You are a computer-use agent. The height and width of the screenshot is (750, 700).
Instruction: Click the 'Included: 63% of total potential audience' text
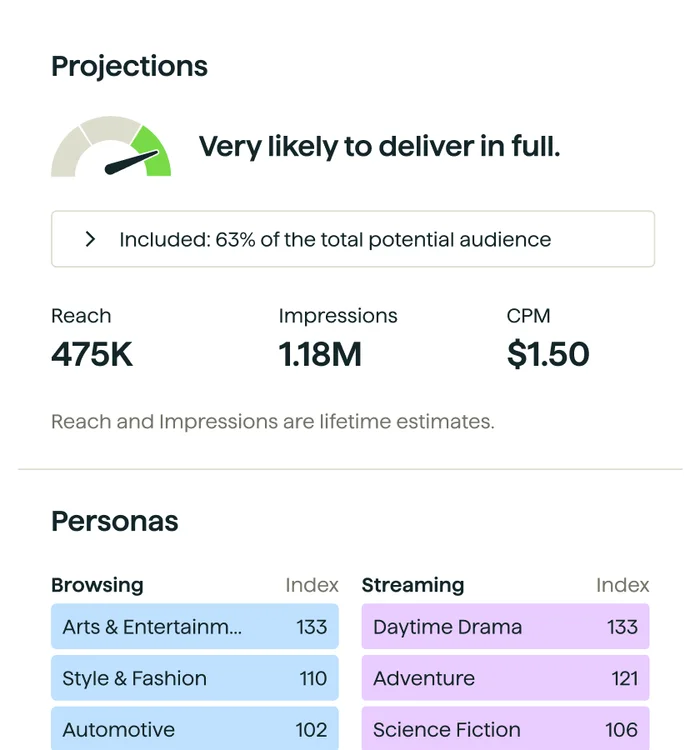[335, 240]
